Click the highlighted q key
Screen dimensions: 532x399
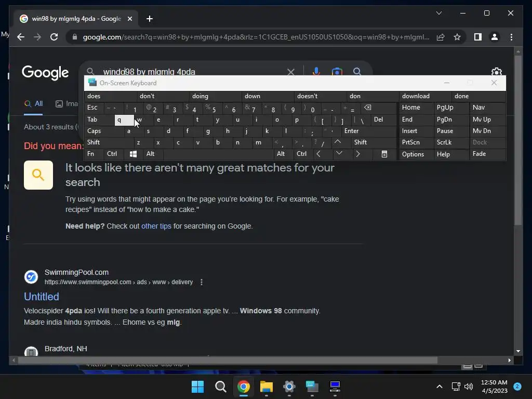124,120
